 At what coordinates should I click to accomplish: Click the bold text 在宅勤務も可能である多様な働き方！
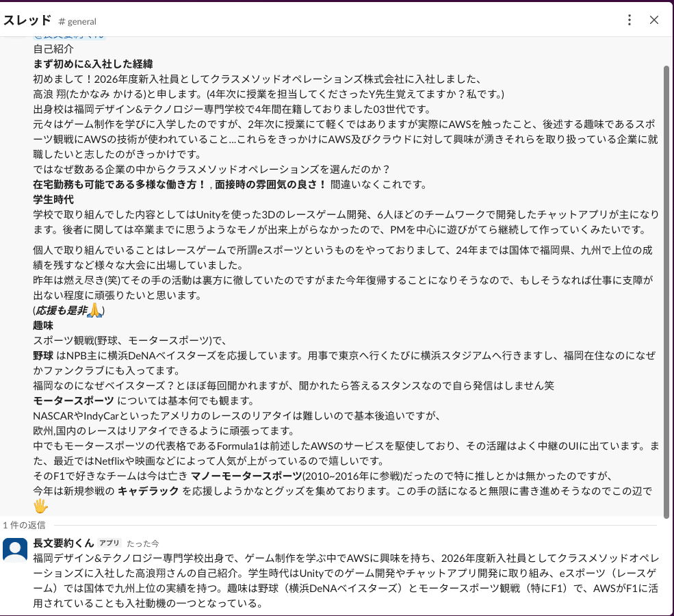(x=120, y=184)
